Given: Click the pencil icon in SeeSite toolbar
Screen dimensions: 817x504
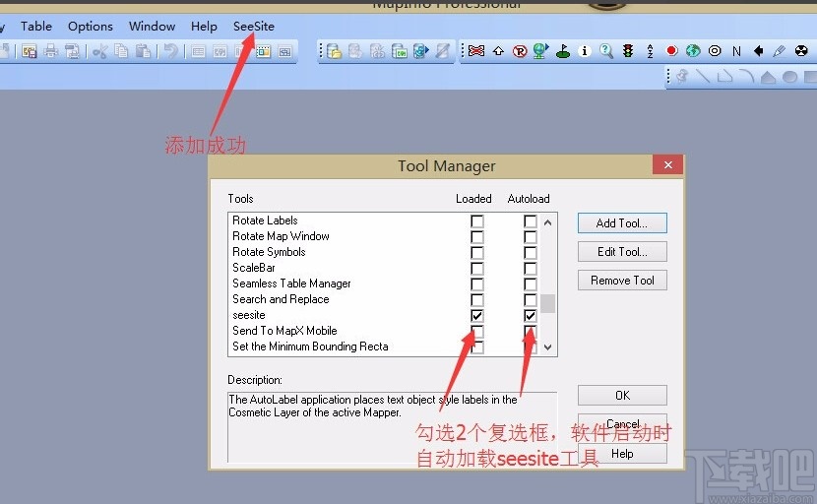Looking at the screenshot, I should (x=780, y=50).
